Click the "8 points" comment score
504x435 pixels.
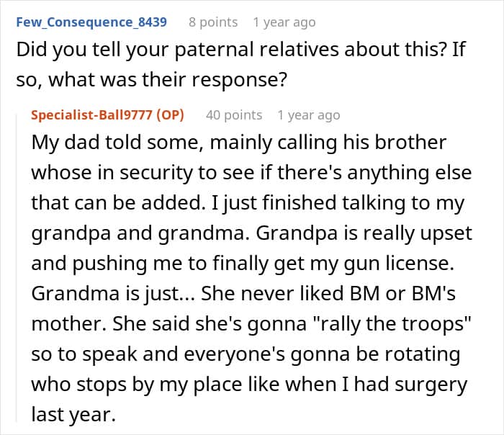(212, 22)
